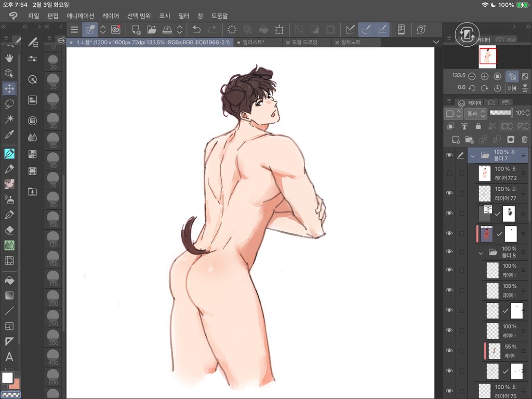Screen dimensions: 532x399
Task: Select the brush size 100 preset
Action: tap(53, 219)
